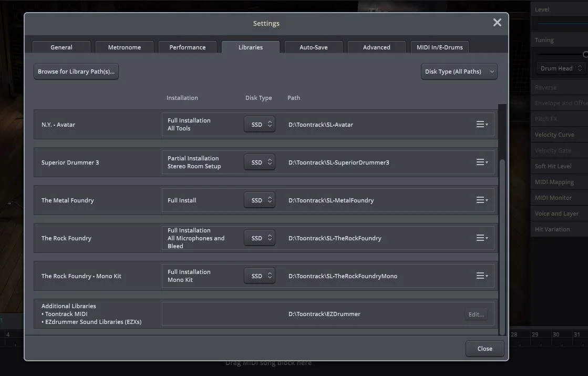The image size is (588, 376).
Task: Open The Rock Foundry path options icon
Action: click(x=482, y=238)
